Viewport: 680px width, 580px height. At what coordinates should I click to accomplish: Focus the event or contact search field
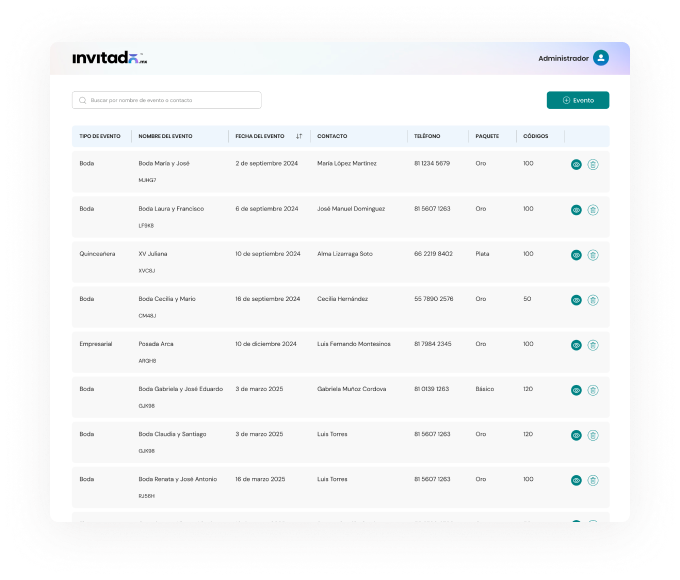[x=170, y=100]
